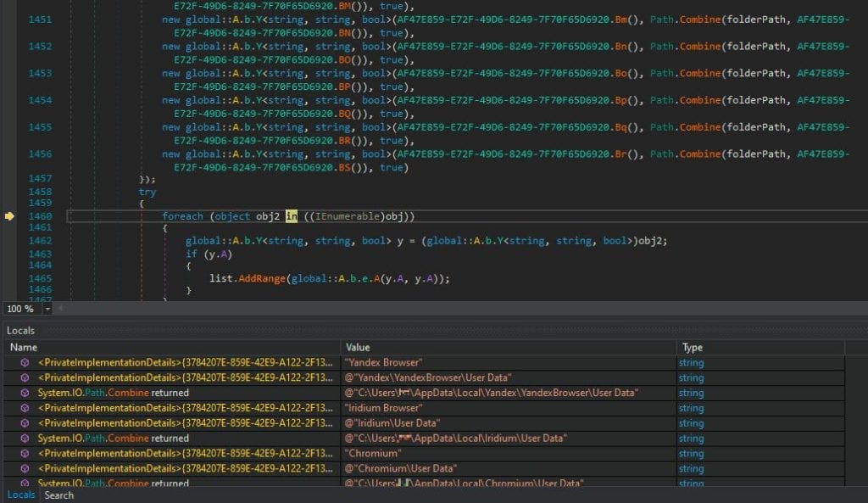The width and height of the screenshot is (868, 503).
Task: Click the variable icon of the @"Iridium\User Data" row
Action: (x=25, y=422)
